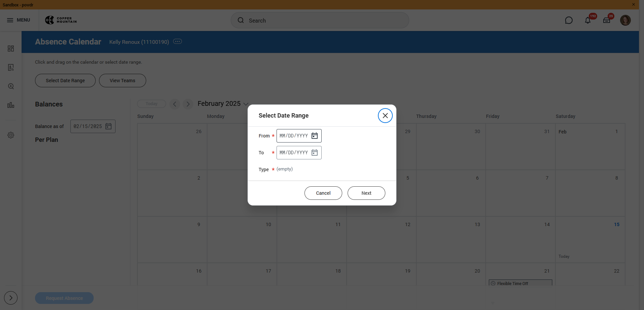Expand the sidebar with arrow button
Image resolution: width=644 pixels, height=310 pixels.
click(x=11, y=298)
